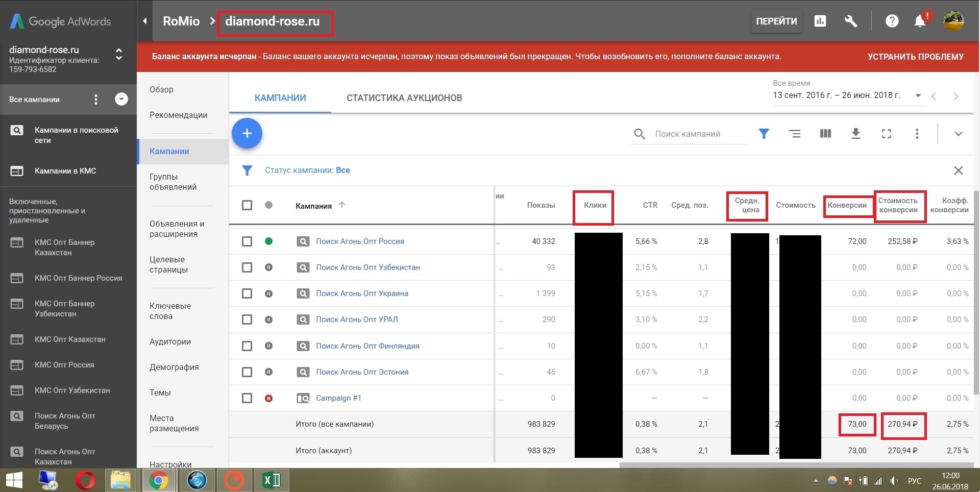Click the status dot header icon

point(268,205)
